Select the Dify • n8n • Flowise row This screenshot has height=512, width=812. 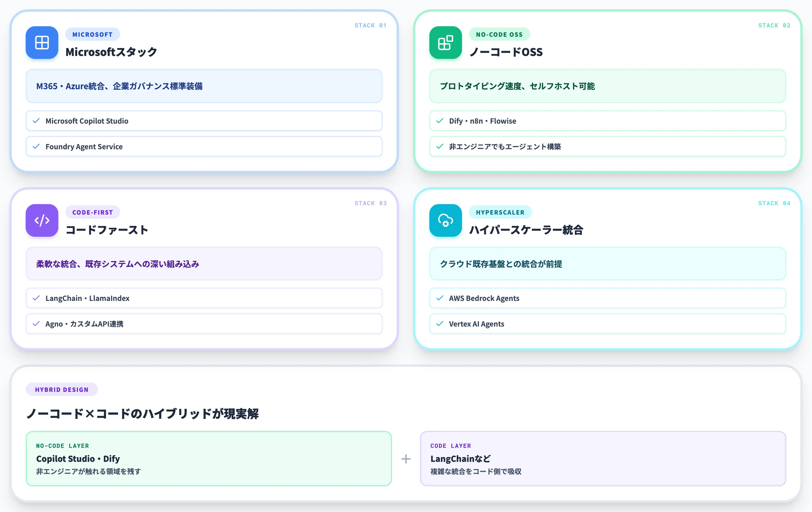tap(608, 121)
